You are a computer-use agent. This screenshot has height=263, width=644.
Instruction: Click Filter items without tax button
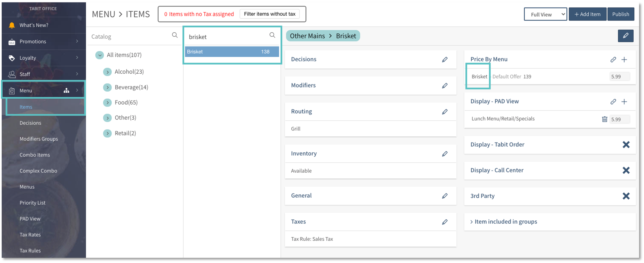point(269,14)
